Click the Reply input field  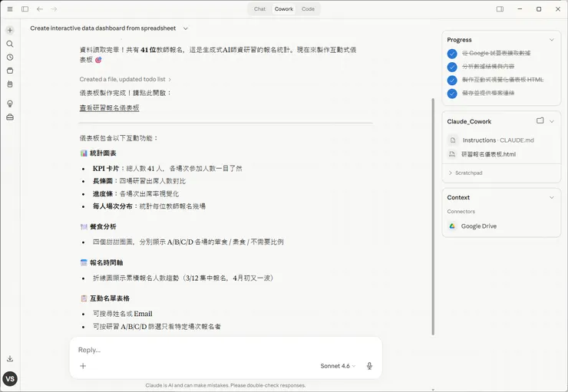(x=226, y=350)
